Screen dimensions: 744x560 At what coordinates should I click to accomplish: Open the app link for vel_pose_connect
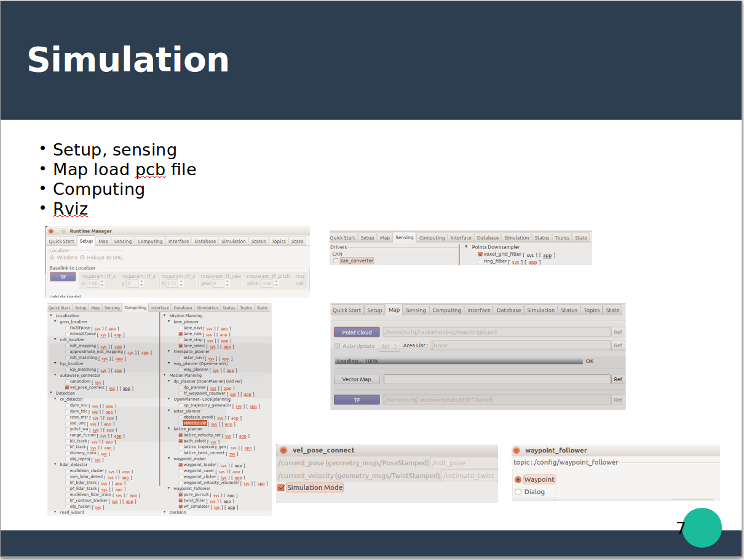tap(126, 388)
